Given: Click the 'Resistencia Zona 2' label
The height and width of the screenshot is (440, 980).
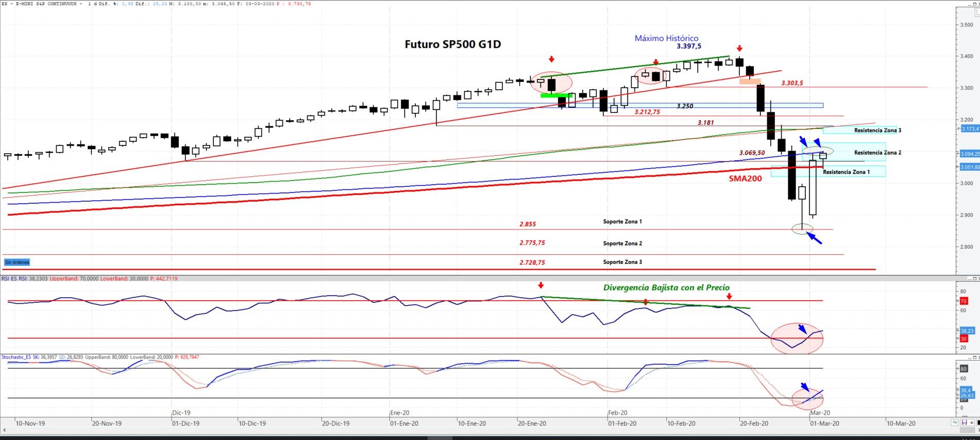Looking at the screenshot, I should pyautogui.click(x=877, y=153).
